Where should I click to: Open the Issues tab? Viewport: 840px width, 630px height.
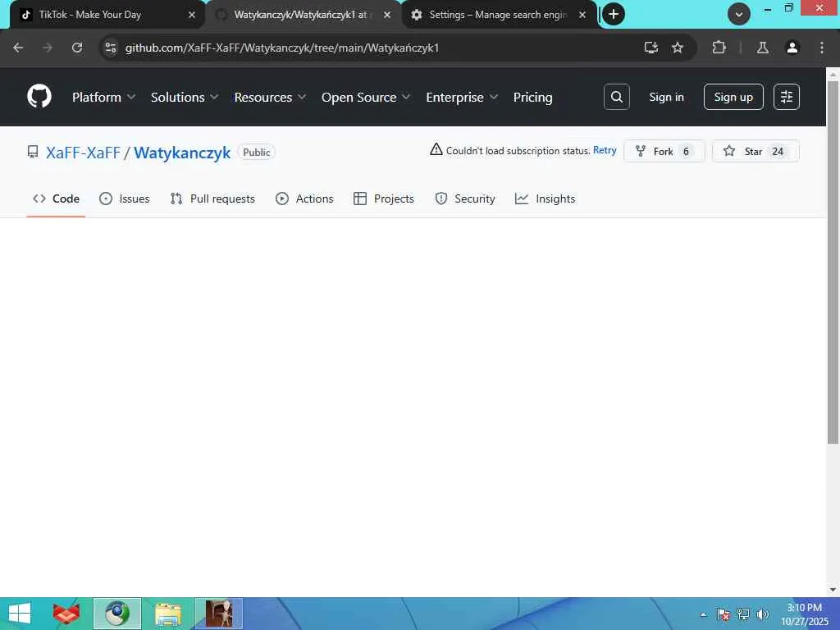(125, 199)
